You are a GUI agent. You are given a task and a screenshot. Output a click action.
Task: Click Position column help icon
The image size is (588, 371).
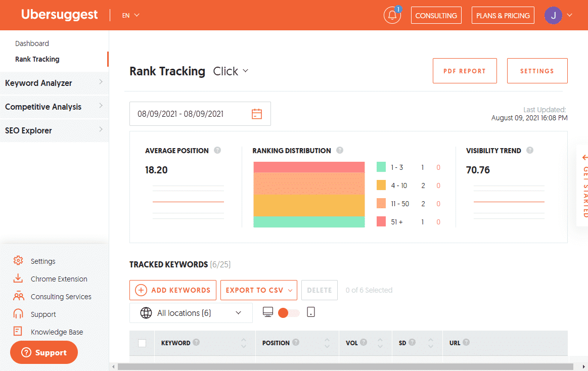pos(296,342)
